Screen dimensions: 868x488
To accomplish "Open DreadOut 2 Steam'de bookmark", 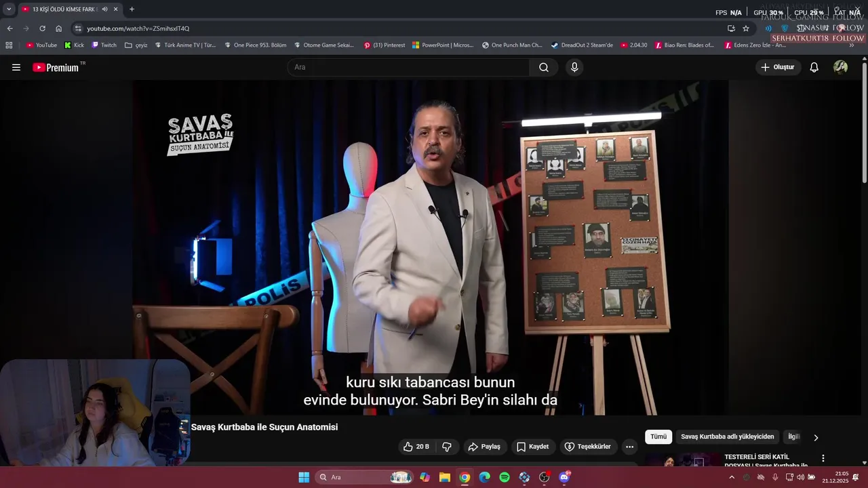I will [582, 45].
